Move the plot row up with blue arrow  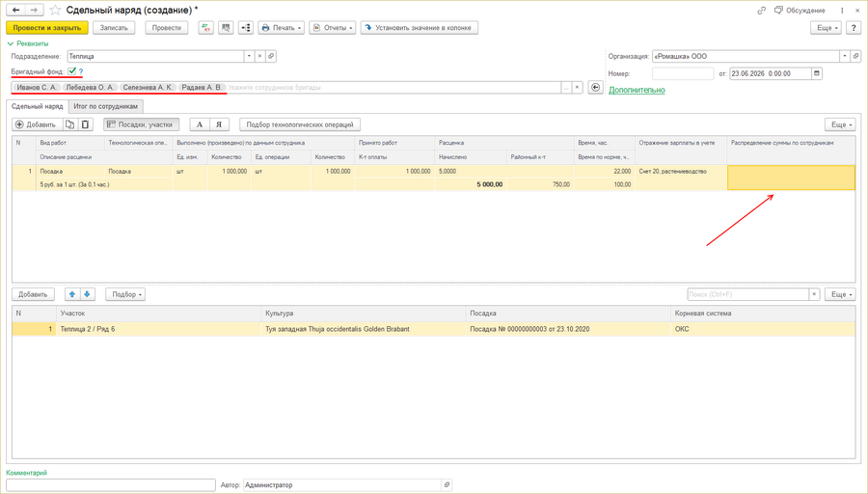72,294
